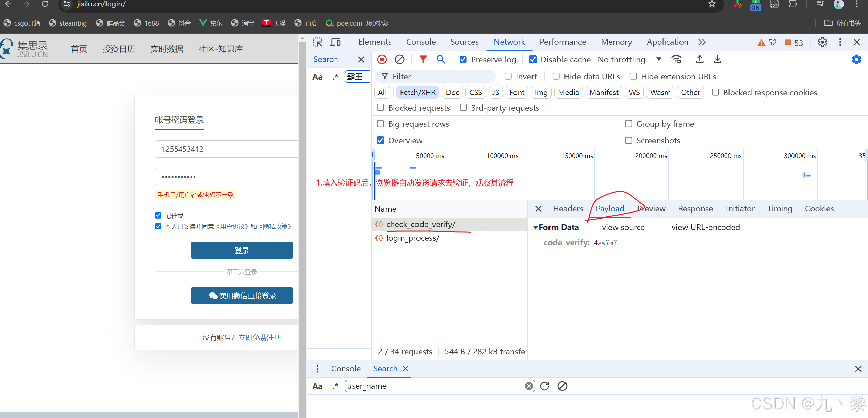The image size is (868, 418).
Task: Clear the network log
Action: [x=399, y=60]
